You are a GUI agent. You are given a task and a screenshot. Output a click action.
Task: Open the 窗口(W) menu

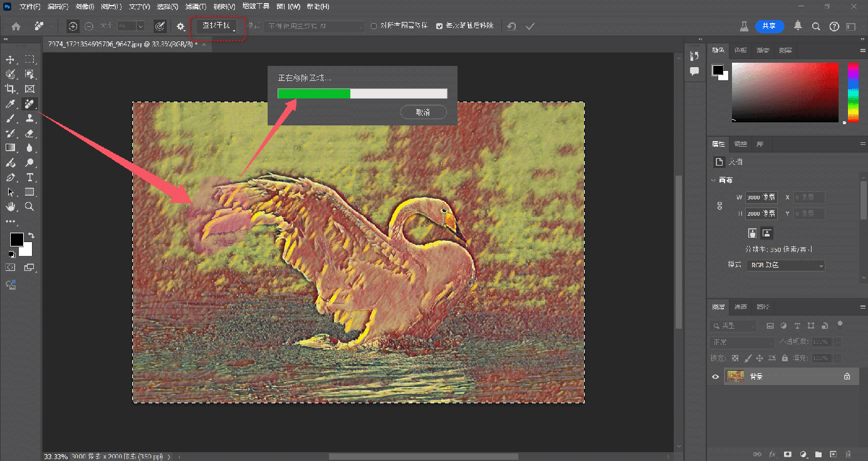[x=288, y=6]
